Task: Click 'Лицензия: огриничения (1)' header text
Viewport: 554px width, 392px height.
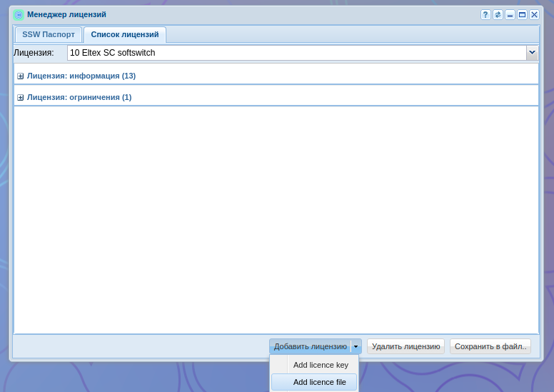Action: (x=79, y=98)
